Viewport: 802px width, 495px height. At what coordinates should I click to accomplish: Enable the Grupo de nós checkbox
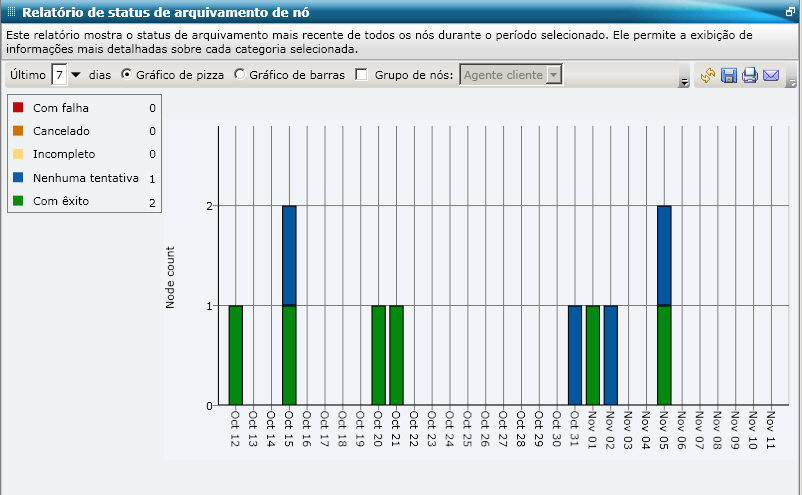coord(362,75)
